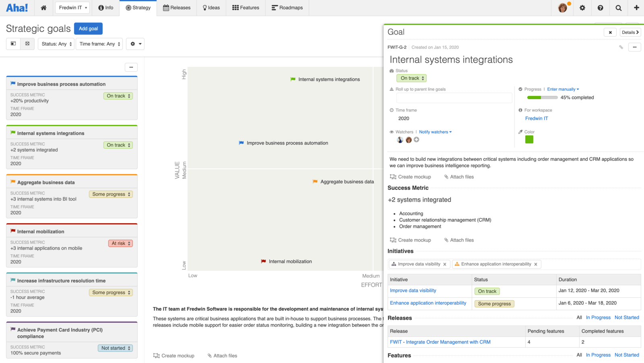Click Internal mobilization flag on chart
The width and height of the screenshot is (644, 363).
[264, 261]
